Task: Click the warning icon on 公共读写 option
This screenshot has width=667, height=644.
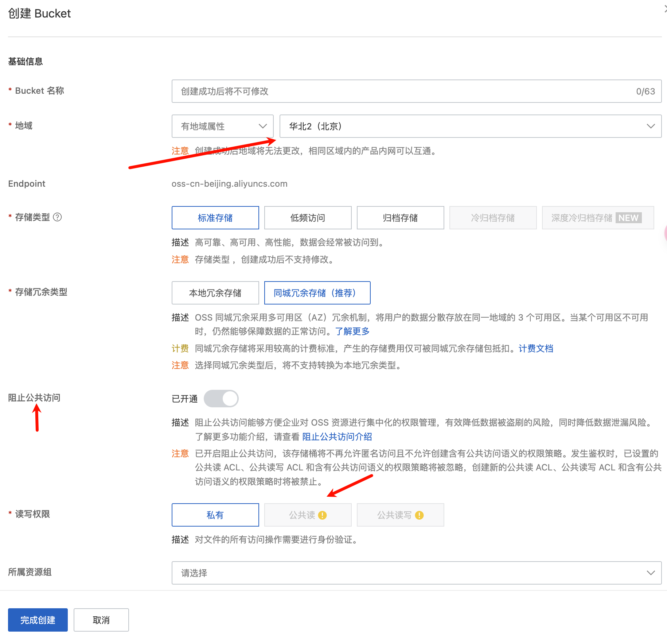Action: [419, 515]
